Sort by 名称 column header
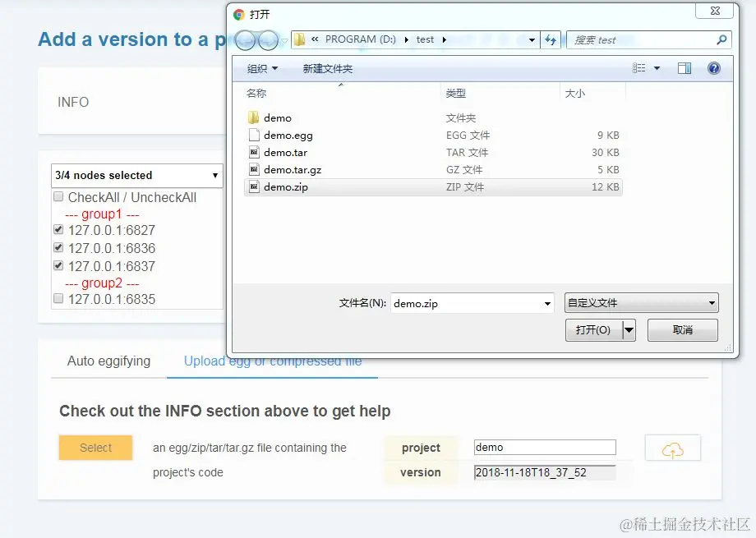 [x=256, y=93]
